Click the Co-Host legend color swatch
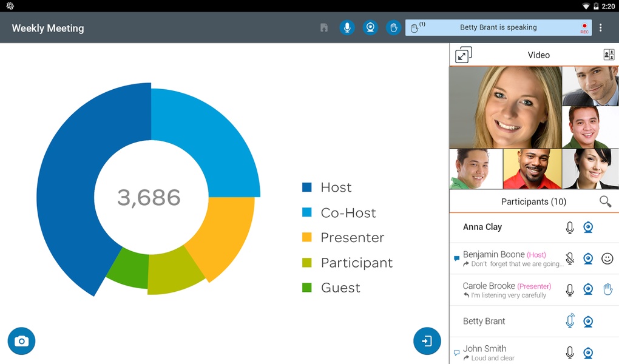The width and height of the screenshot is (619, 364). click(x=306, y=212)
